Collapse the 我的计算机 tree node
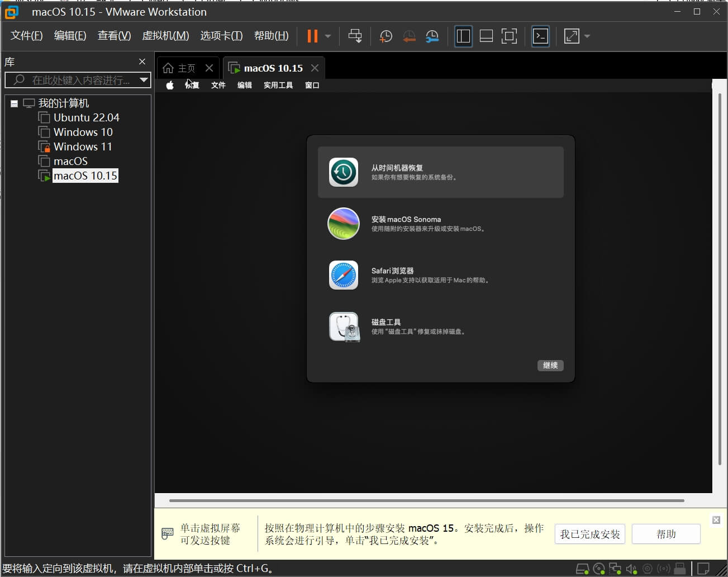The image size is (728, 577). pyautogui.click(x=15, y=103)
